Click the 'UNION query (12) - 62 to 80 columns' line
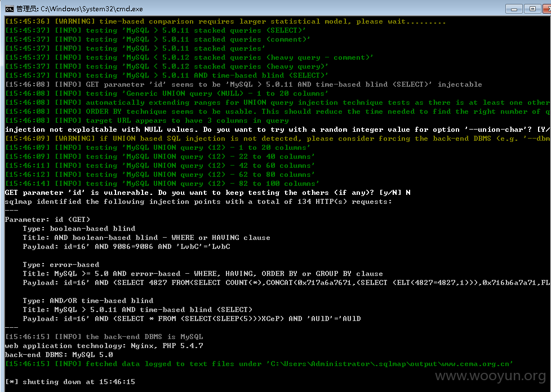This screenshot has width=551, height=392. [x=160, y=175]
